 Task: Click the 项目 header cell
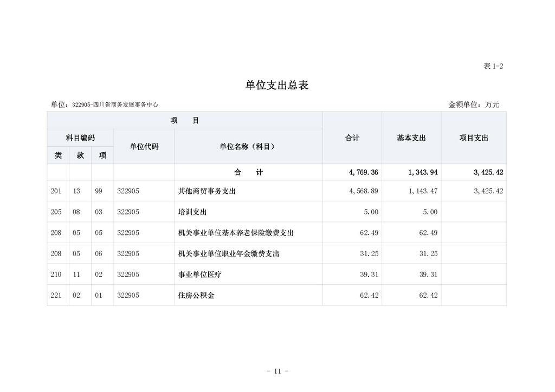[184, 120]
